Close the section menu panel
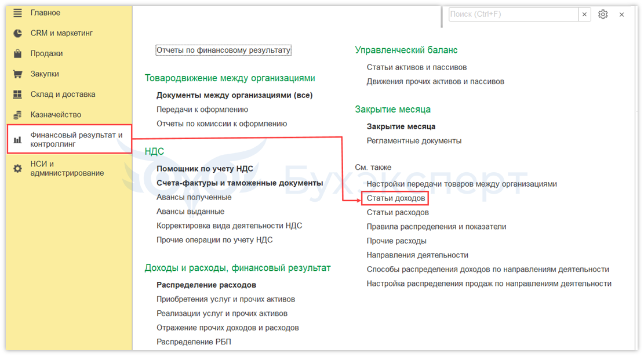Screen dimensions: 644x356 coord(621,14)
